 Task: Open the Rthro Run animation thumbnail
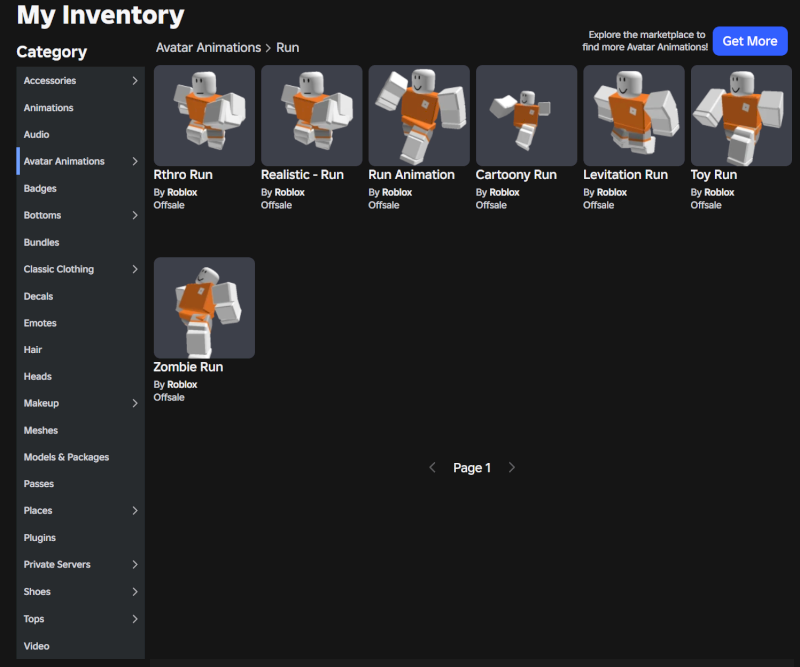pos(204,115)
